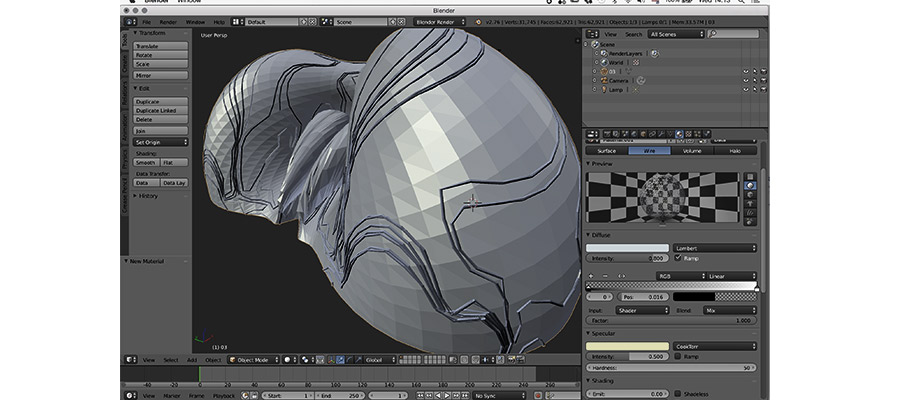Select the flat plane preview shape
Screen dimensions: 900x400
[750, 177]
